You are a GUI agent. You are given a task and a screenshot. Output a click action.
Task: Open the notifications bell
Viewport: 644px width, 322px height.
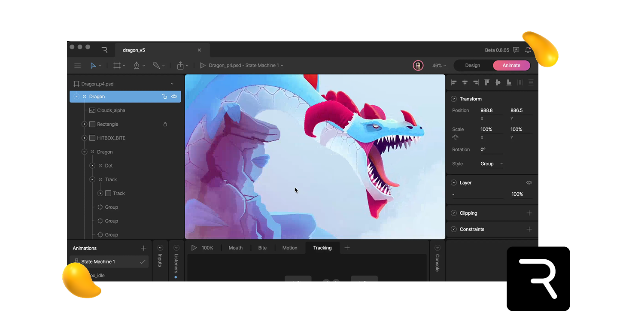tap(528, 50)
